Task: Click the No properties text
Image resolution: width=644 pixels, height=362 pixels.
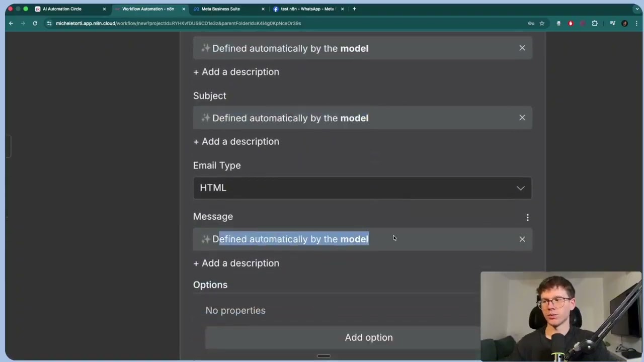Action: click(x=235, y=310)
